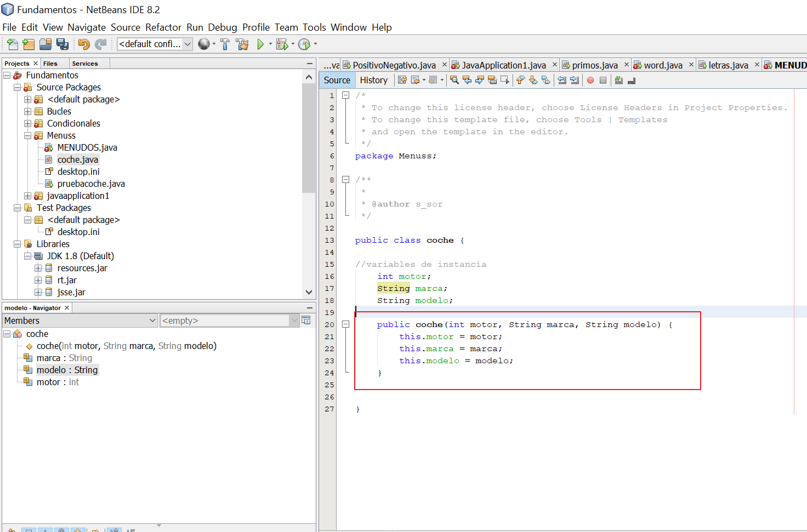This screenshot has width=807, height=532.
Task: Open the Debug Project dropdown arrow
Action: 293,44
